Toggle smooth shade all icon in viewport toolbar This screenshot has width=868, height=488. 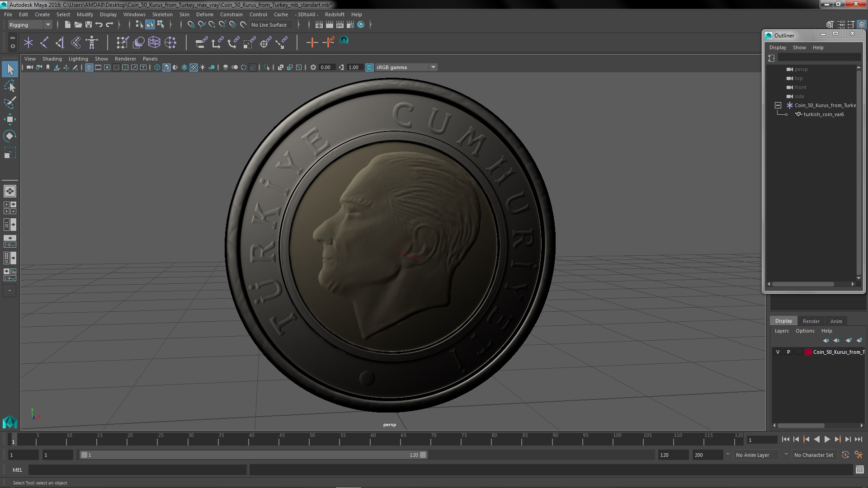click(166, 67)
